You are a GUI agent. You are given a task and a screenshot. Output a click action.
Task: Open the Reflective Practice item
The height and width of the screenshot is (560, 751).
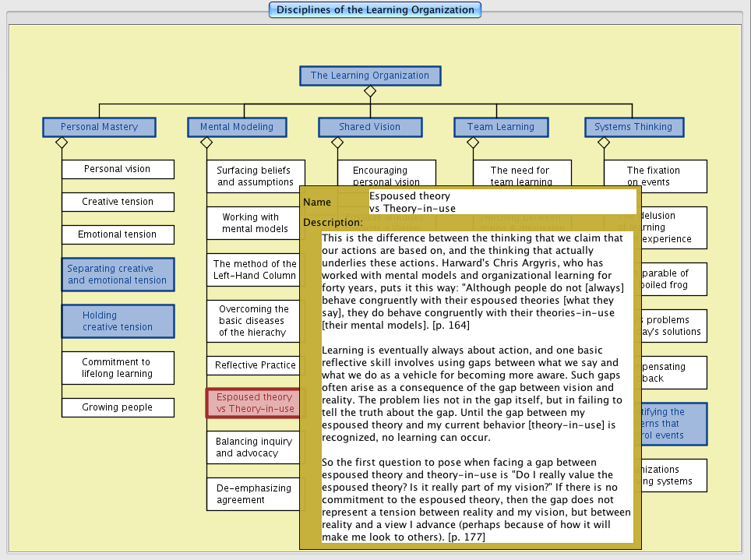255,365
